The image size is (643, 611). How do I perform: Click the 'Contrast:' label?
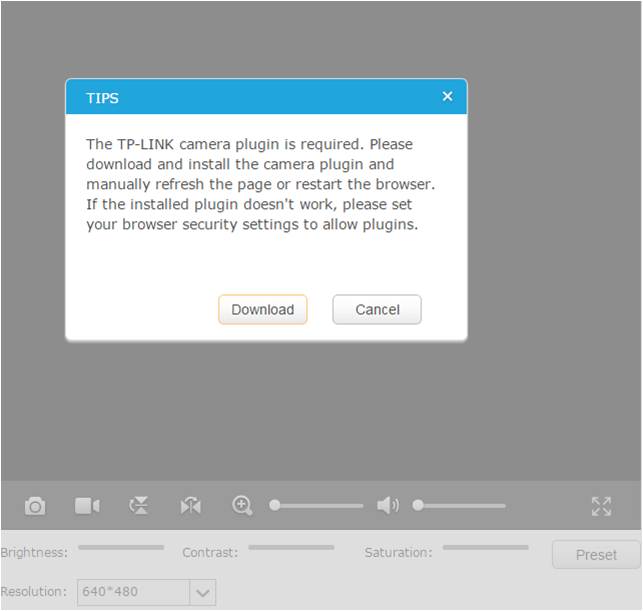point(210,552)
